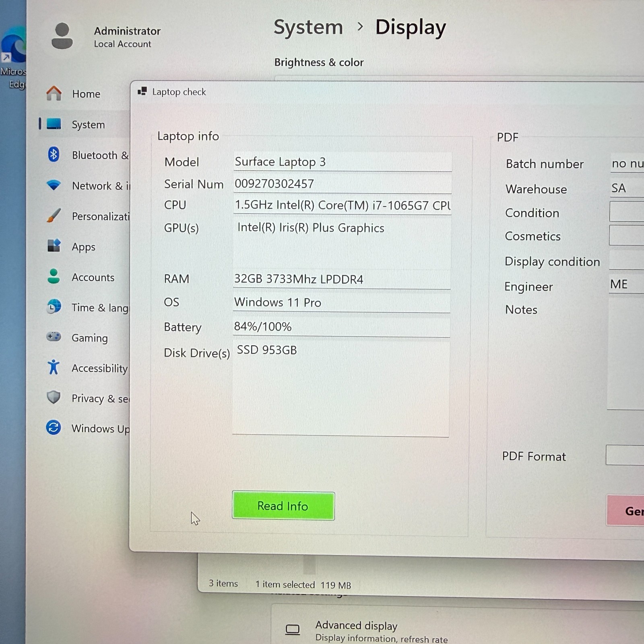Go to Home in Settings sidebar

(x=86, y=94)
